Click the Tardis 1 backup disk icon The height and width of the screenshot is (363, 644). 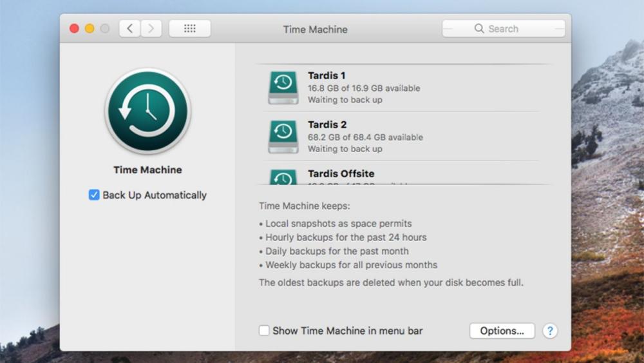point(283,87)
